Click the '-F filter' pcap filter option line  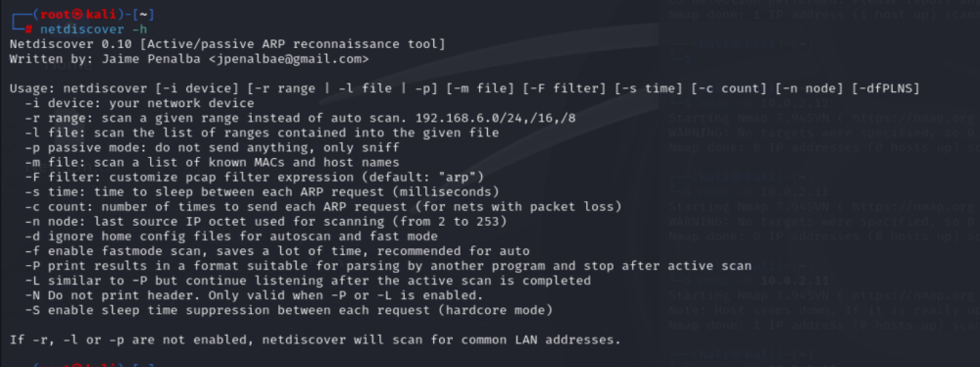point(255,177)
